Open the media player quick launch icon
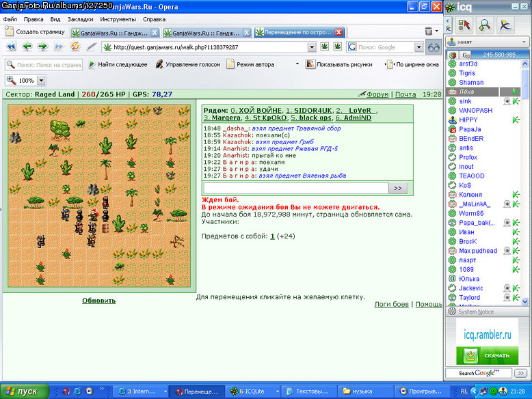Screen dimensions: 532x399 coord(89,391)
